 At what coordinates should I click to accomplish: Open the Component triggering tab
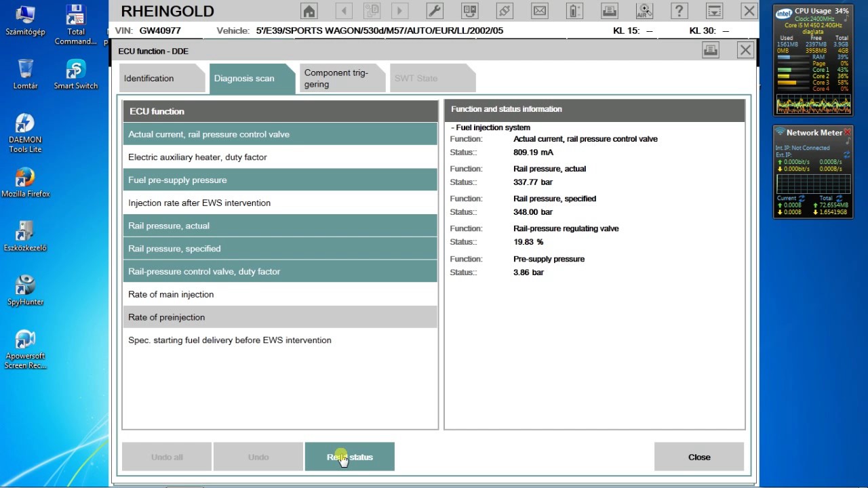(x=342, y=79)
